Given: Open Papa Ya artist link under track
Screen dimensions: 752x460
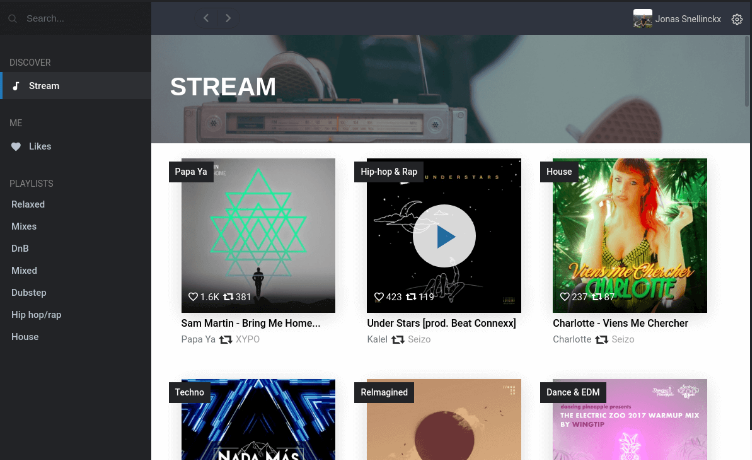Looking at the screenshot, I should (198, 339).
